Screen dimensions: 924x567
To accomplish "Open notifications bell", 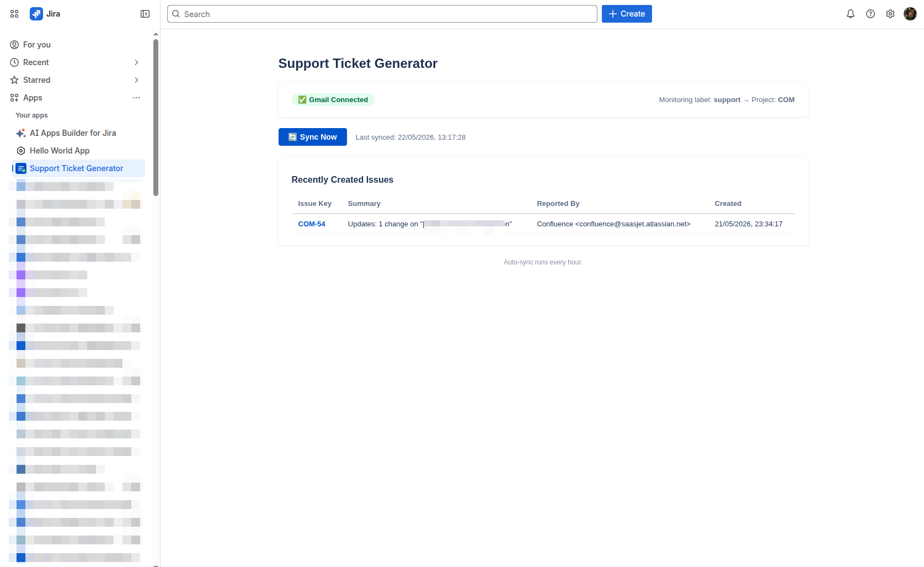I will click(851, 14).
